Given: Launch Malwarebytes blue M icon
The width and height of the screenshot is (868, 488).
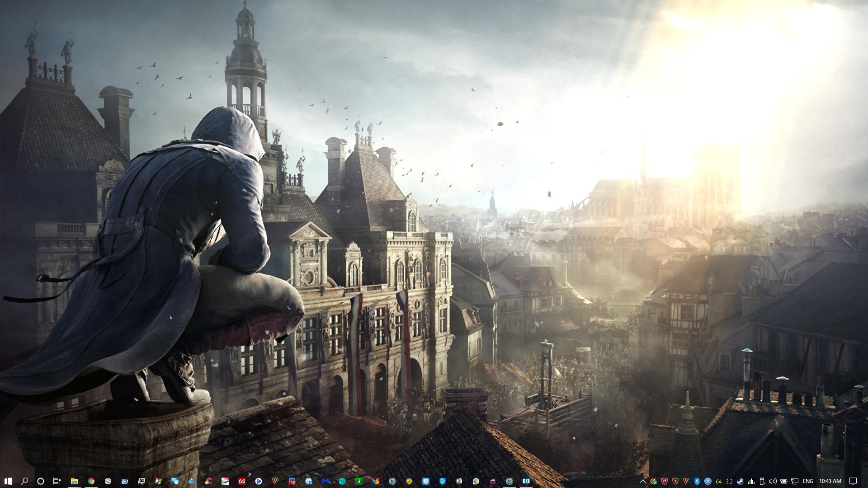Looking at the screenshot, I should coord(325,481).
